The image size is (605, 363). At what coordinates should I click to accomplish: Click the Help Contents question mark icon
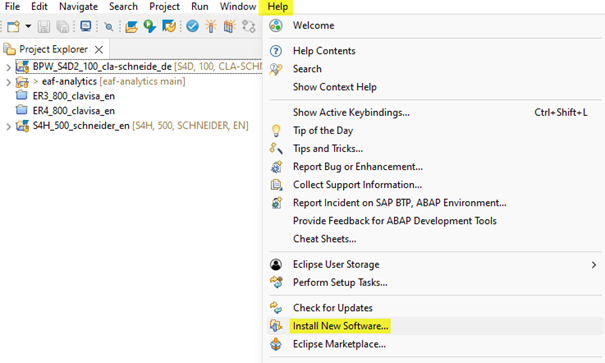[x=276, y=51]
